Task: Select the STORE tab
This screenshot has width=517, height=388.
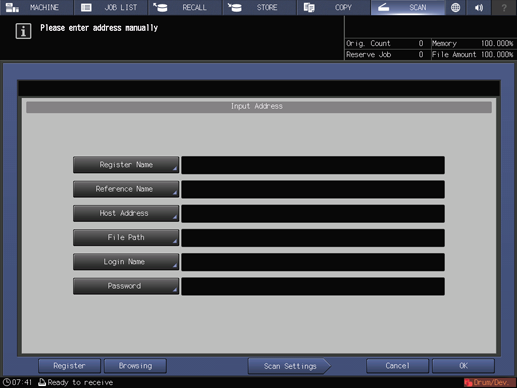Action: (259, 7)
